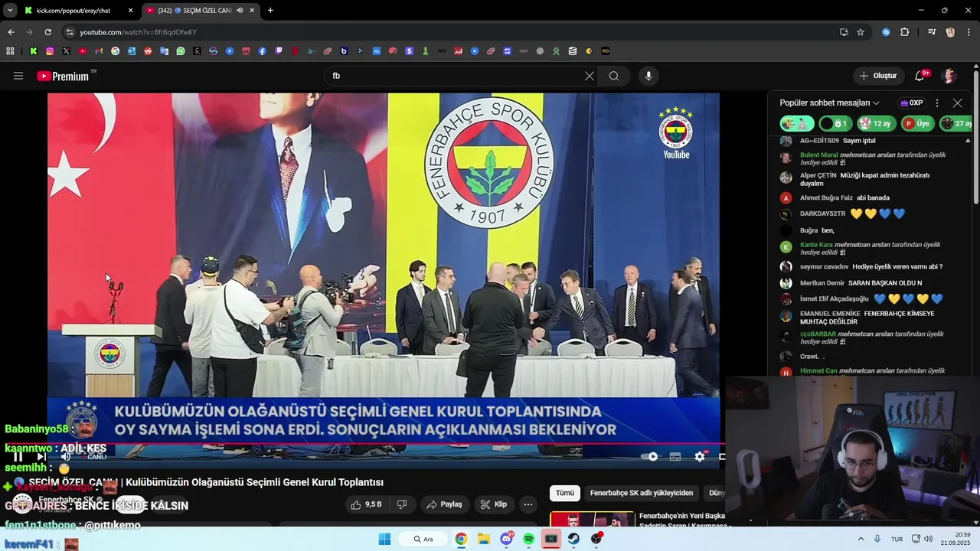This screenshot has width=980, height=551.
Task: Go back in browser
Action: [x=11, y=32]
